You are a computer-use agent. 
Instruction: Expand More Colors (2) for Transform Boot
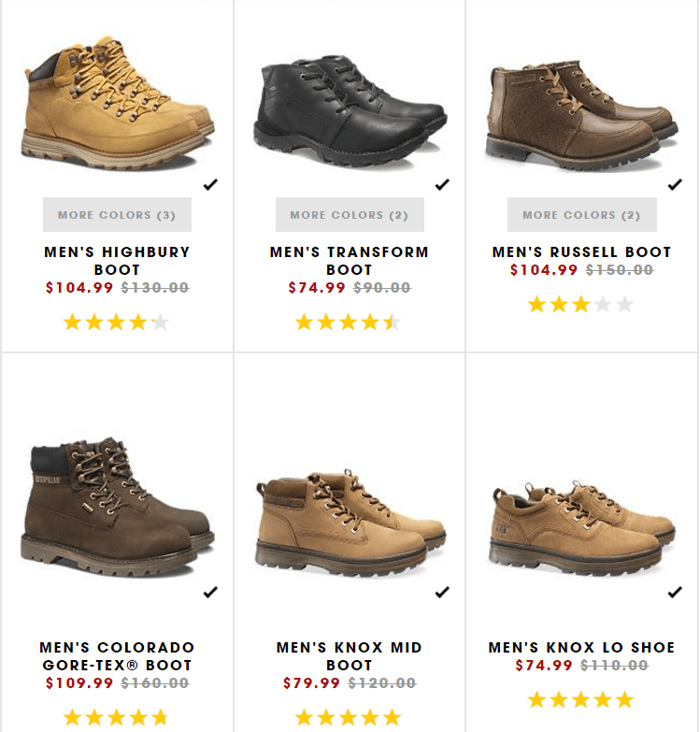click(x=350, y=215)
